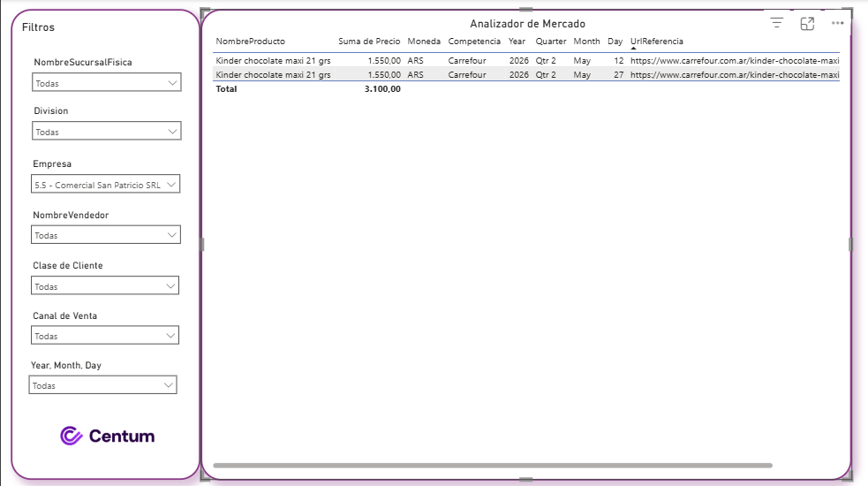This screenshot has width=868, height=486.
Task: Click the Total value 3.100,00
Action: pyautogui.click(x=382, y=88)
